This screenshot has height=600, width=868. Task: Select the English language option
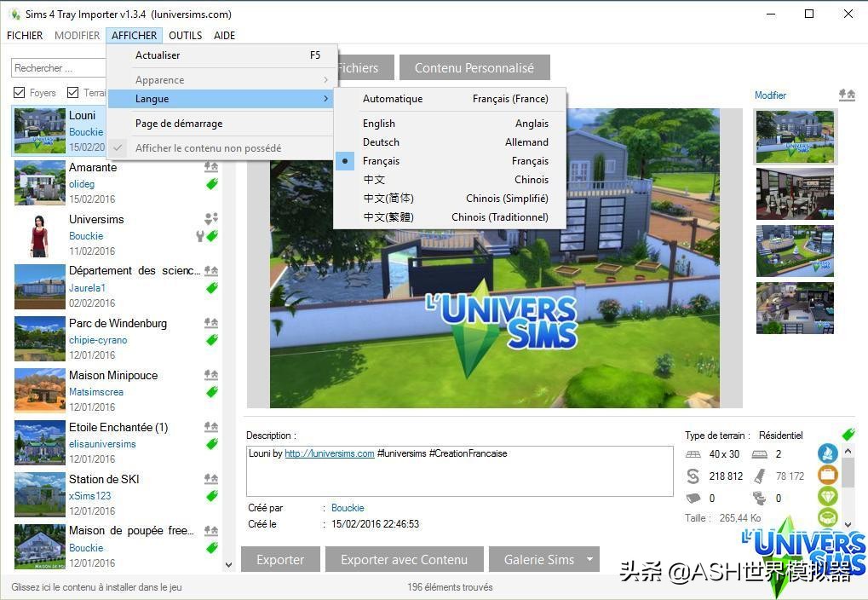click(451, 123)
